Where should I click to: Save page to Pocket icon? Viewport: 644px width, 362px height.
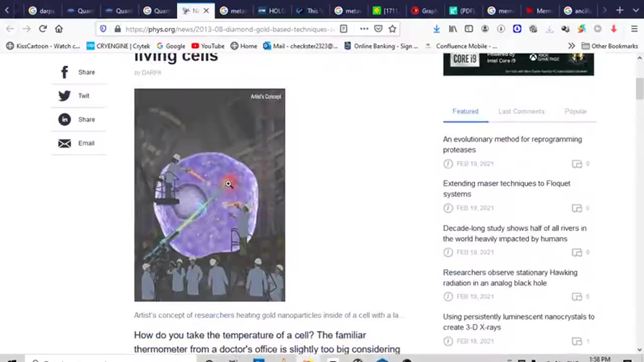(x=378, y=29)
